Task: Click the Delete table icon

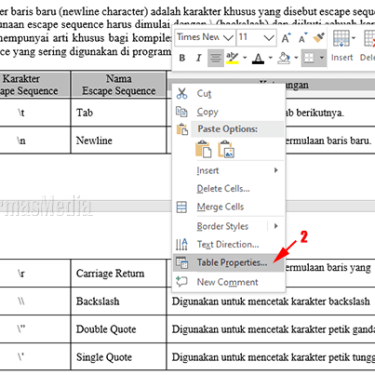Action: 370,39
